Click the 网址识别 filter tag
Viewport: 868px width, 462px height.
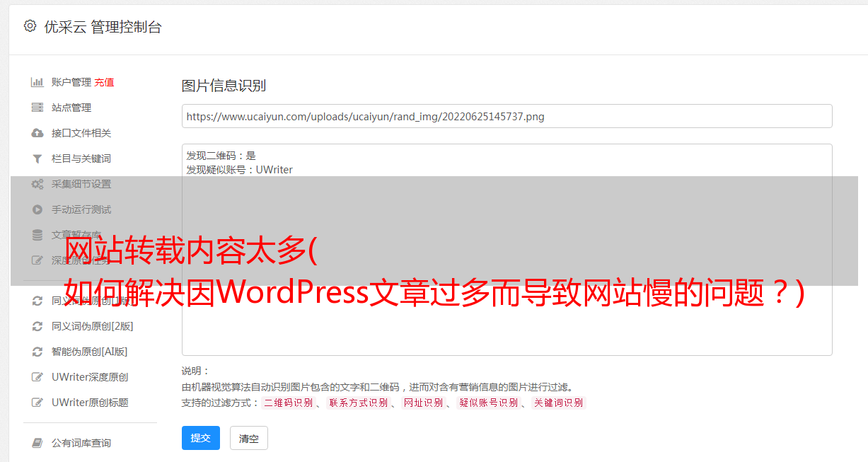click(x=423, y=403)
